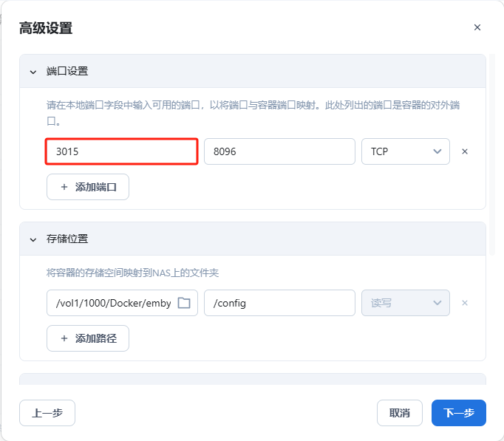Click the 高级设置 dialog heading
The width and height of the screenshot is (504, 441).
click(x=46, y=28)
